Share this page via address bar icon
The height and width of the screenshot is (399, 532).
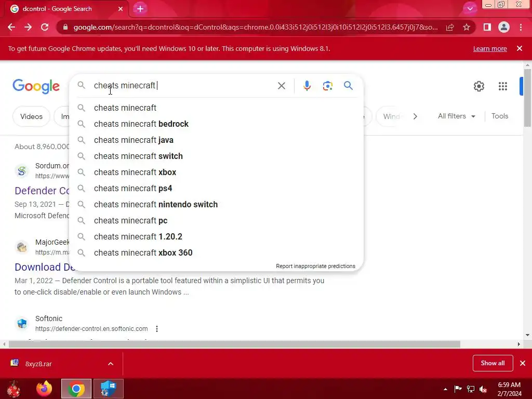tap(450, 28)
